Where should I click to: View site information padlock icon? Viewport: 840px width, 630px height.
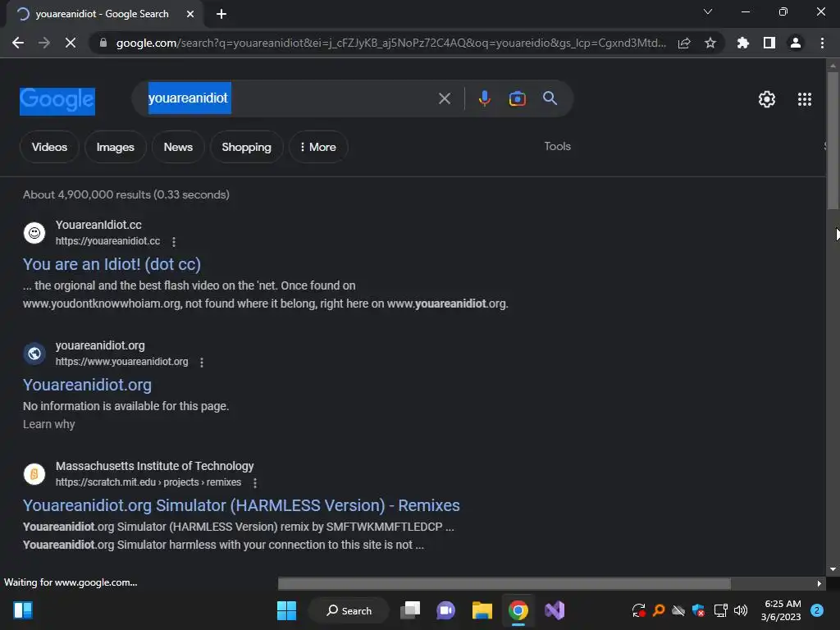(x=103, y=43)
